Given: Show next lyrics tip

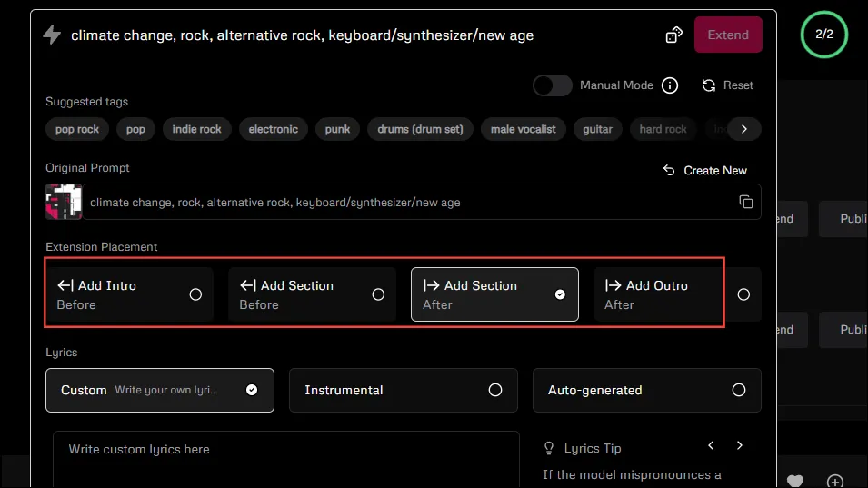Looking at the screenshot, I should tap(740, 445).
